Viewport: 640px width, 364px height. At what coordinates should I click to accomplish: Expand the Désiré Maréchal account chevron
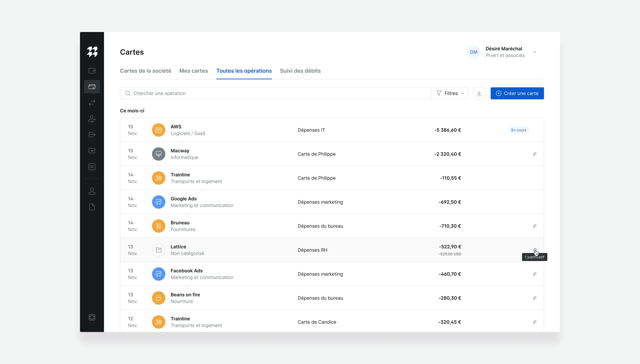pyautogui.click(x=534, y=52)
